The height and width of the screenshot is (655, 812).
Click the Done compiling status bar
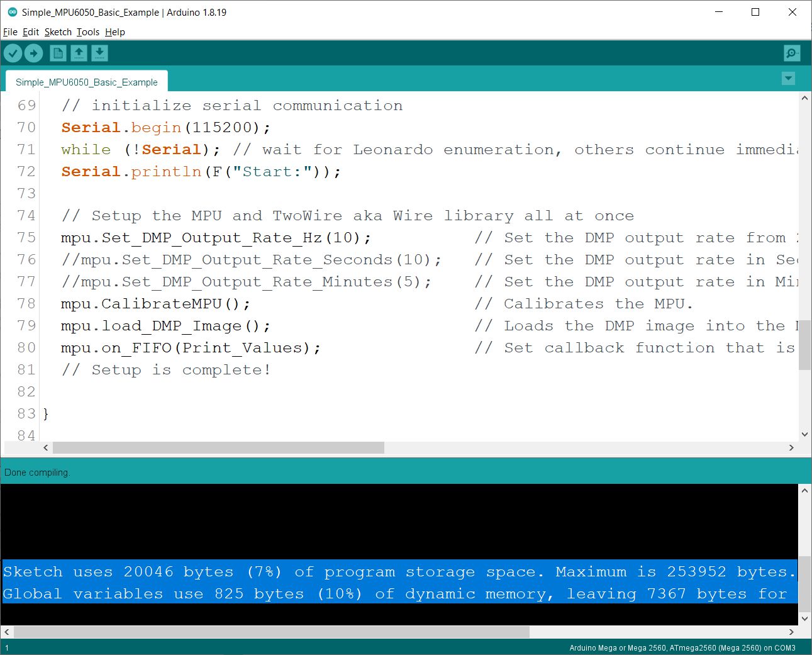[x=37, y=472]
